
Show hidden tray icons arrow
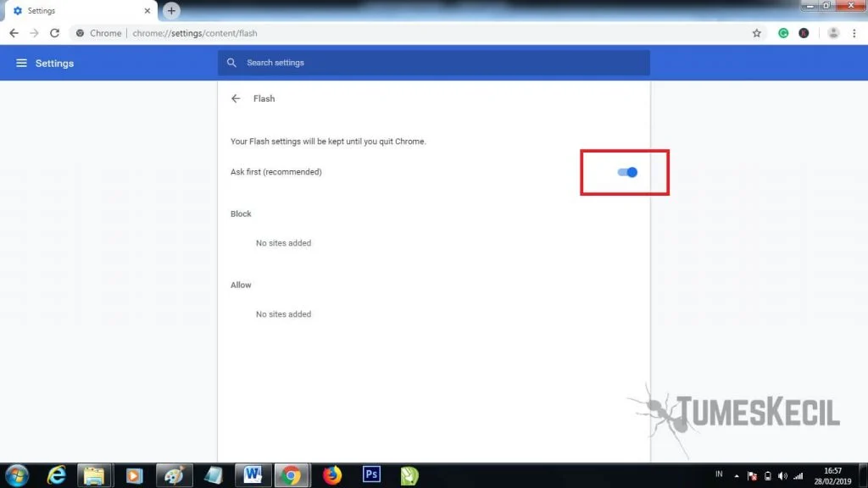[737, 476]
